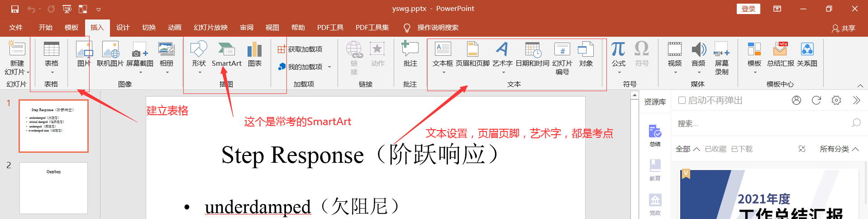The width and height of the screenshot is (868, 219).
Task: Expand the 所有分类 category chevron
Action: (855, 149)
